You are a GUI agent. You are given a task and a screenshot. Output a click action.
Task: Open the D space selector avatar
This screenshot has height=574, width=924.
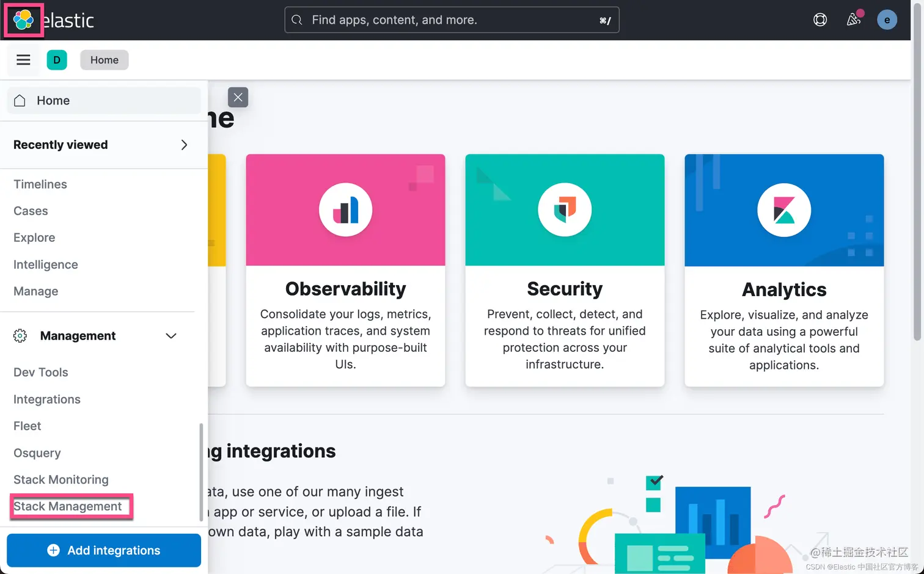coord(57,60)
